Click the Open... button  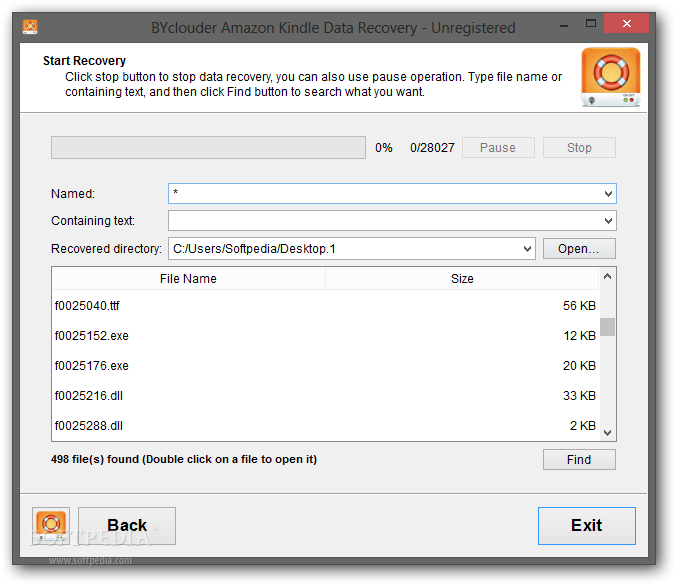click(579, 249)
